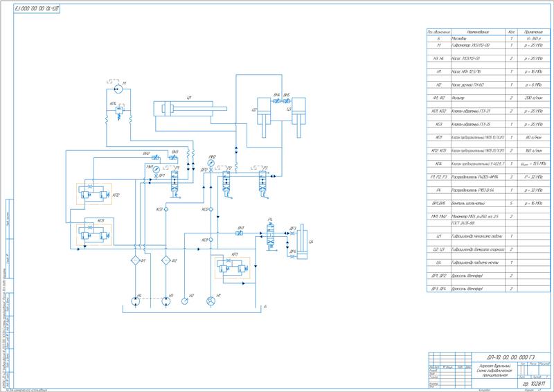Click the КП1 safety valve block
Screen dimensions: 554x392
tap(233, 268)
